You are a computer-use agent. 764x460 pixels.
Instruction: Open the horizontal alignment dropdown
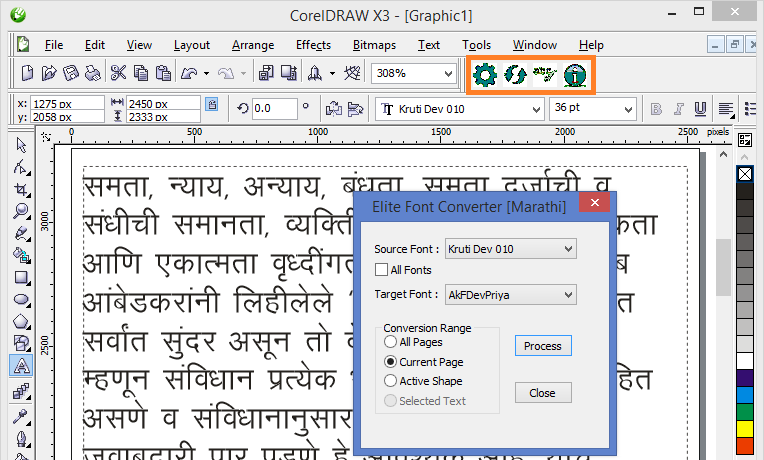click(726, 109)
